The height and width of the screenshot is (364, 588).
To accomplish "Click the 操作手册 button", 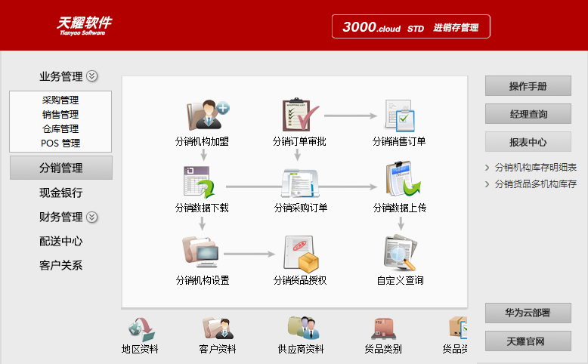I will [x=528, y=86].
